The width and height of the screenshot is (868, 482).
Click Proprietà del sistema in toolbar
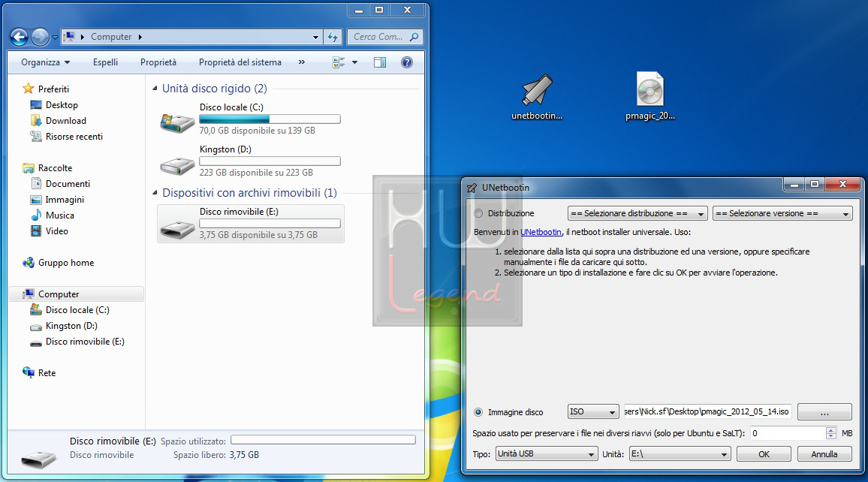pos(240,62)
